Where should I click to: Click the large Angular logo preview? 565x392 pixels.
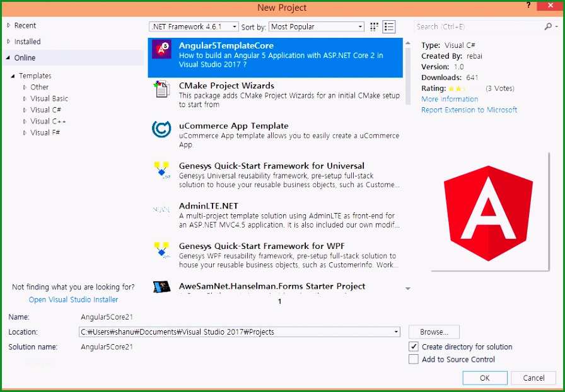(488, 213)
